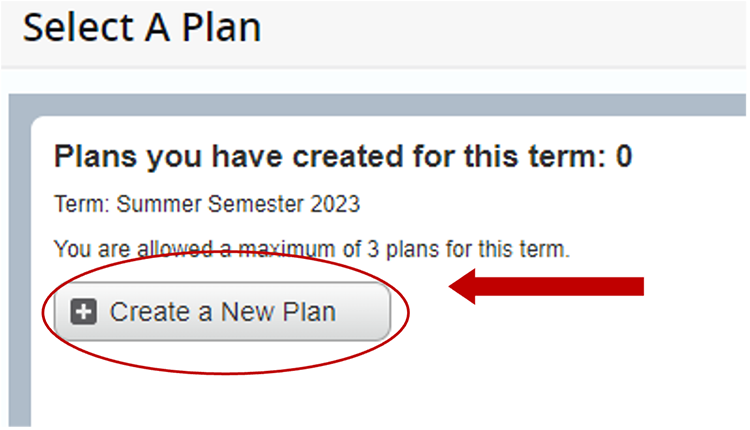Click the word 'Create' on the plan button

[x=144, y=312]
